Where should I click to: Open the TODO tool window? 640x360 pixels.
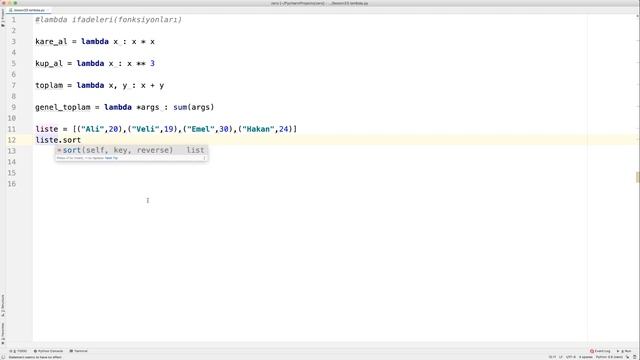pyautogui.click(x=18, y=351)
